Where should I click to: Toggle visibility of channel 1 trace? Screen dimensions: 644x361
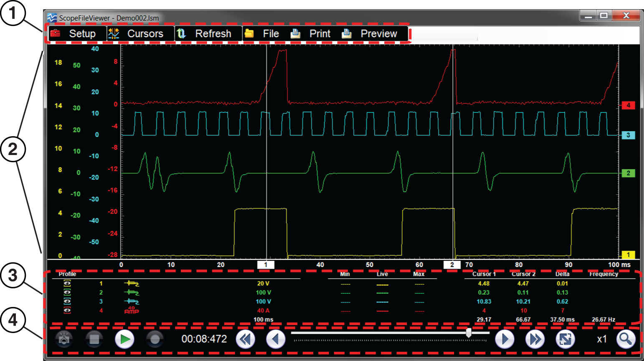click(x=67, y=283)
